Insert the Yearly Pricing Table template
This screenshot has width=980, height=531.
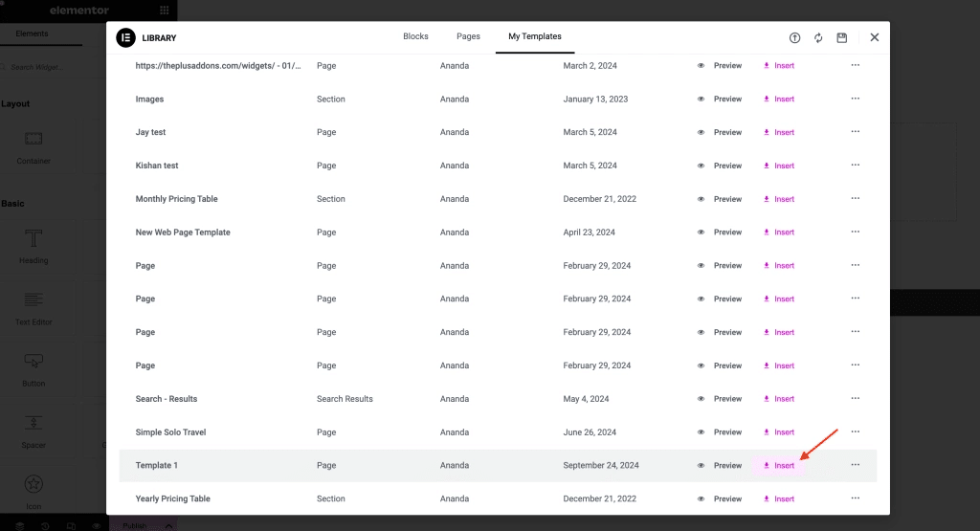click(x=779, y=498)
